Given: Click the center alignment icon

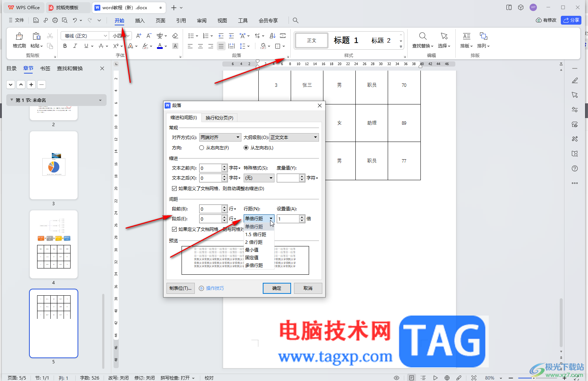Looking at the screenshot, I should pyautogui.click(x=200, y=46).
